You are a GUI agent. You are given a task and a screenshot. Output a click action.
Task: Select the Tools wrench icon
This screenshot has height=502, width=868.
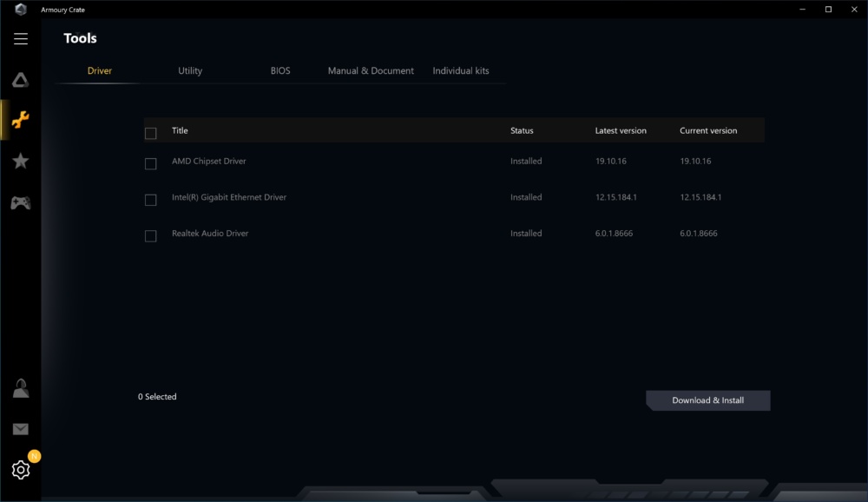point(21,120)
